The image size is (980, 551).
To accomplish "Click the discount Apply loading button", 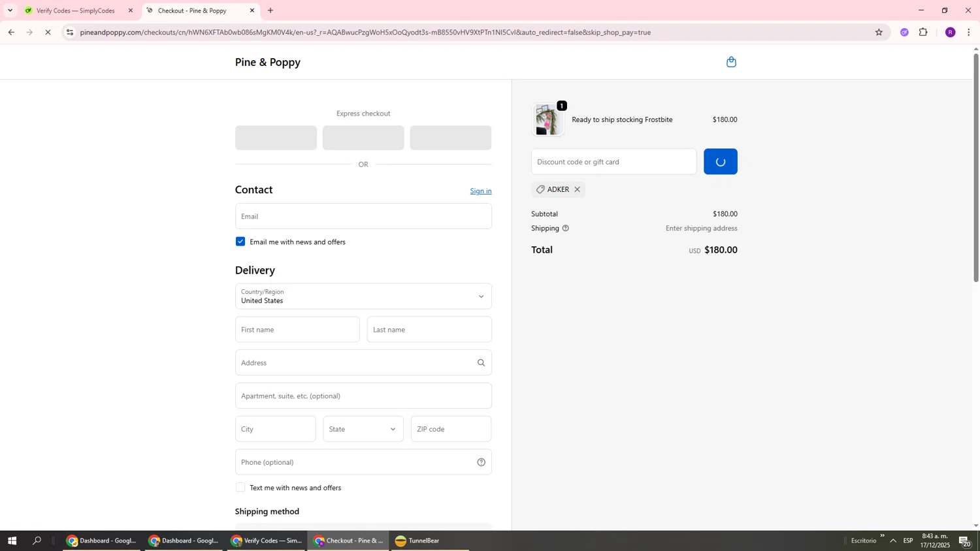I will tap(721, 162).
